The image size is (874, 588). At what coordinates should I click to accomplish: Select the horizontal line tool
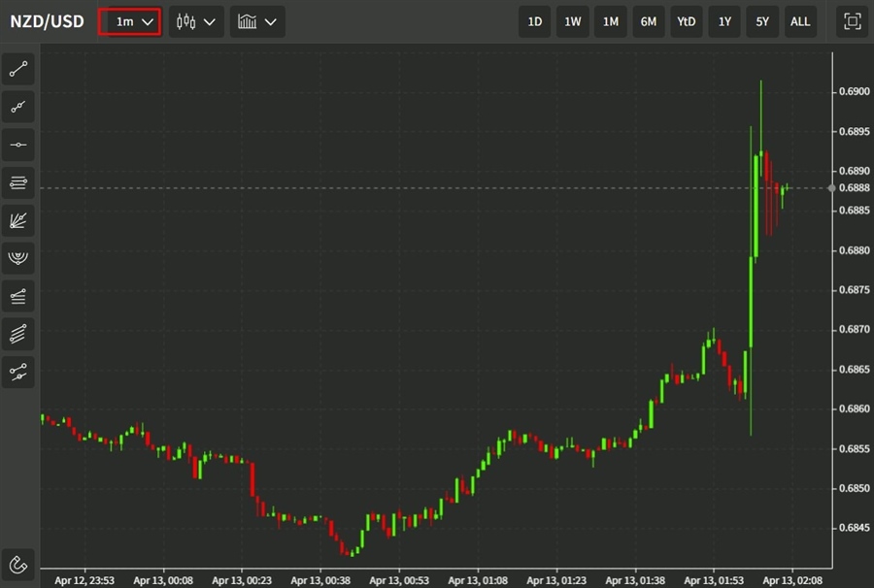17,145
